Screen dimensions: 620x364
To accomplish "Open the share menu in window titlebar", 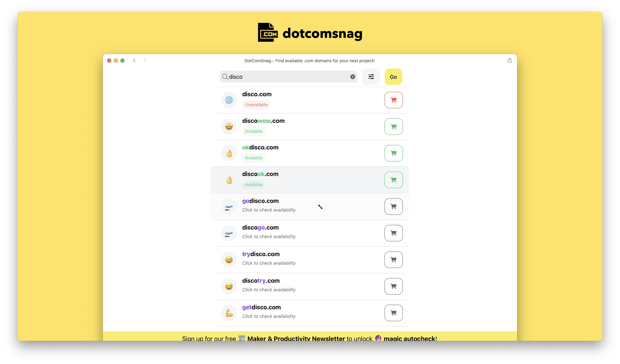I will click(509, 60).
